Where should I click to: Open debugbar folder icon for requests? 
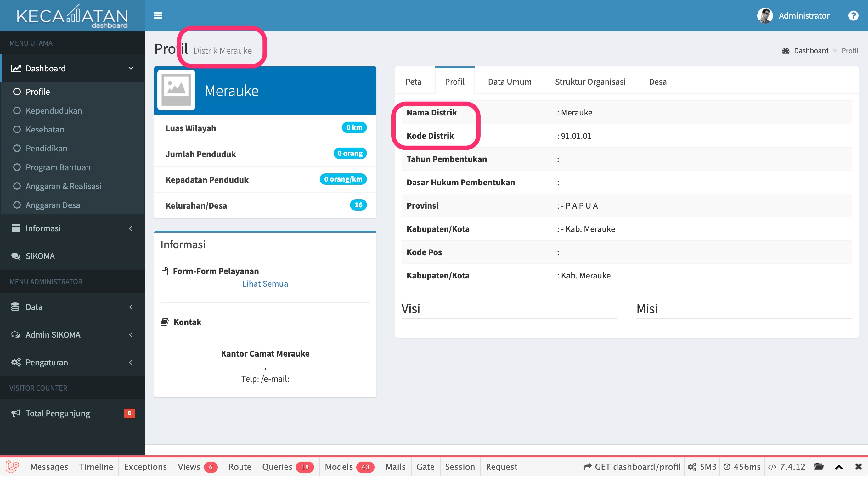tap(819, 467)
